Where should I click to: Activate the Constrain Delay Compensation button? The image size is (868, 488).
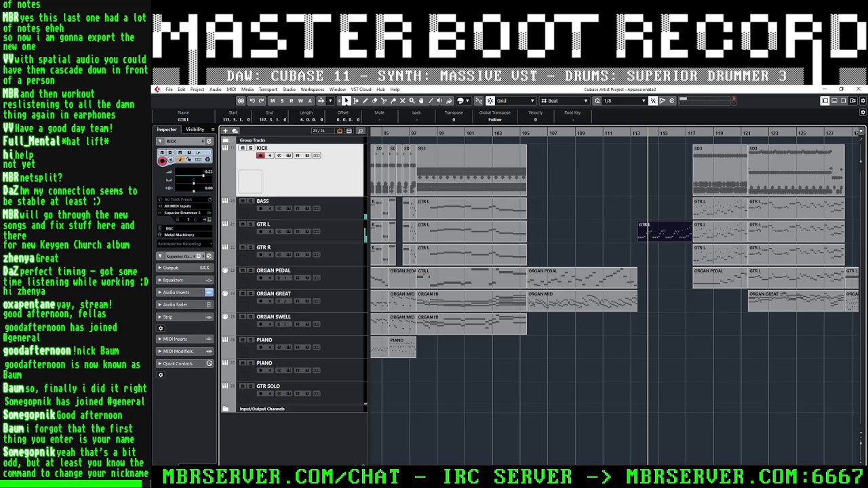click(x=241, y=100)
